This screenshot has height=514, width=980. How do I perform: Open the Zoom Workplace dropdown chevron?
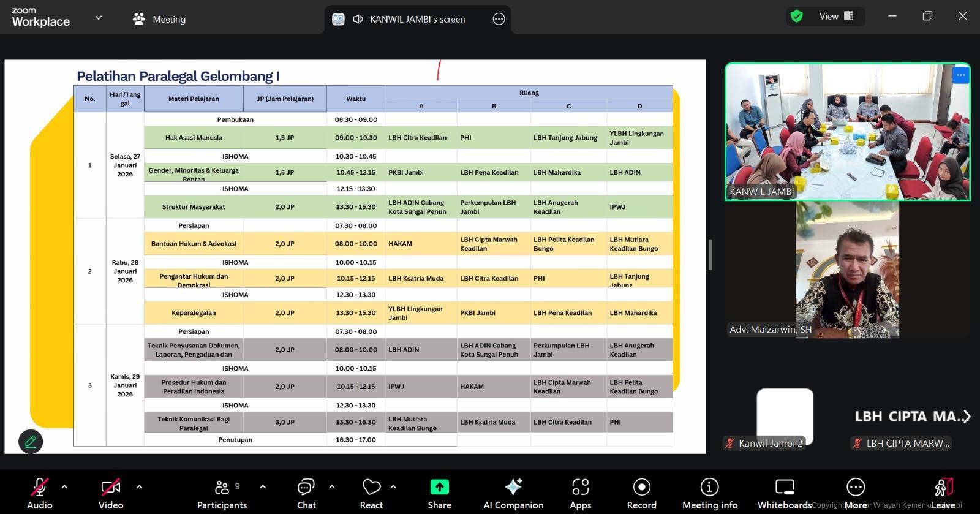pos(99,18)
